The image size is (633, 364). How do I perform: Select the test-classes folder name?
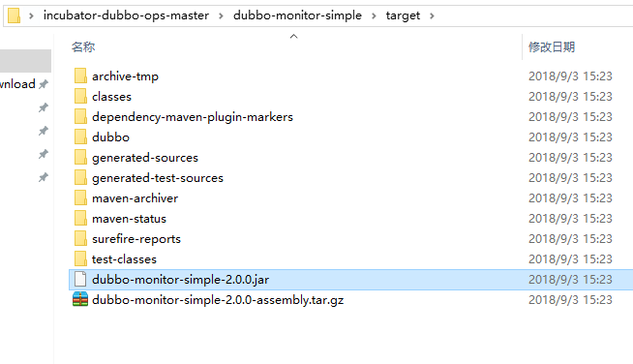(x=124, y=258)
